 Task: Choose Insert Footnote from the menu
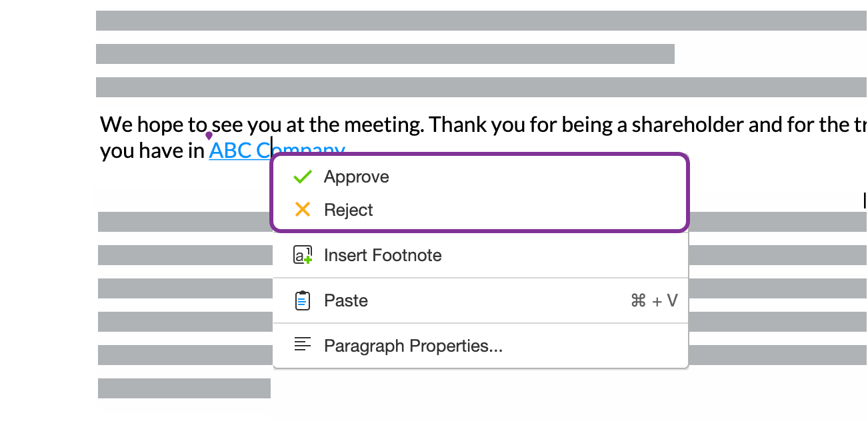click(383, 255)
